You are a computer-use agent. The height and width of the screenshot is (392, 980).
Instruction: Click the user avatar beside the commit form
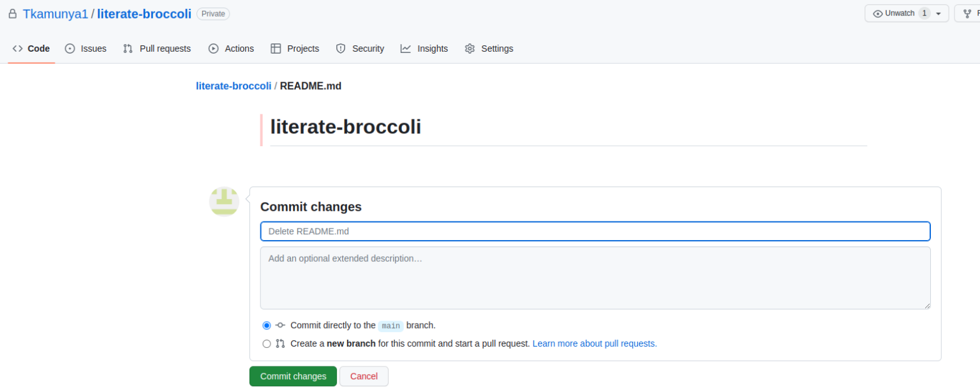(x=224, y=201)
